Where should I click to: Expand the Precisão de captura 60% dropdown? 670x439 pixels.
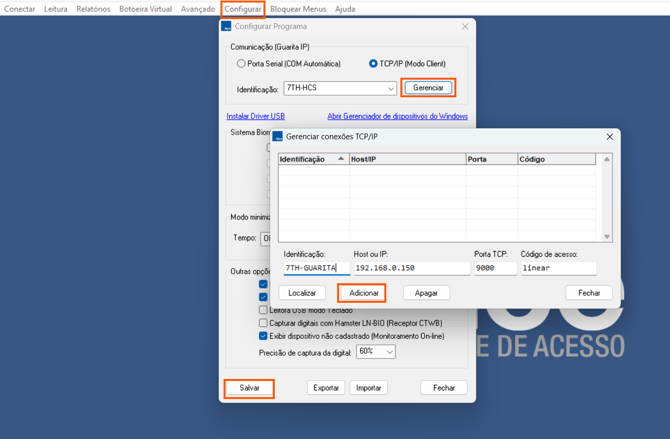pos(388,352)
